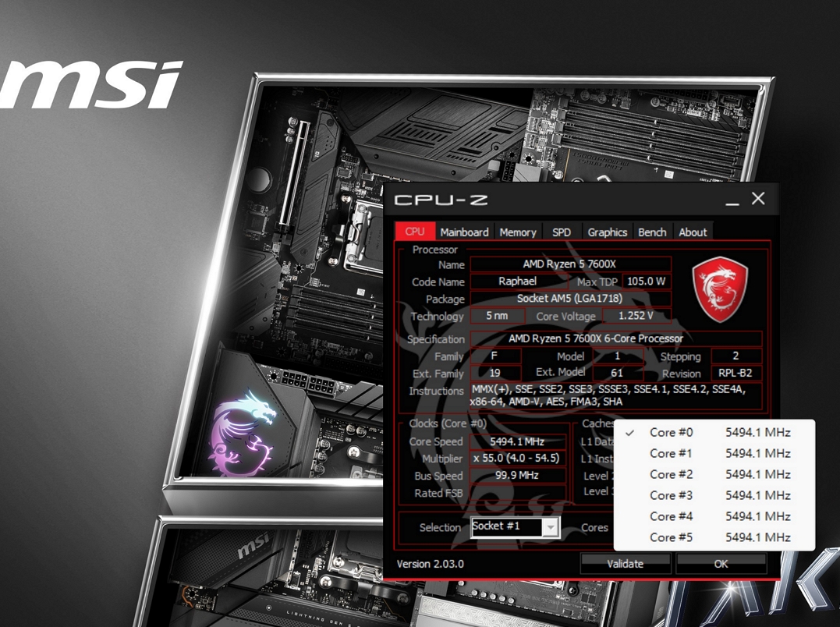Open the Memory tab

pyautogui.click(x=518, y=232)
